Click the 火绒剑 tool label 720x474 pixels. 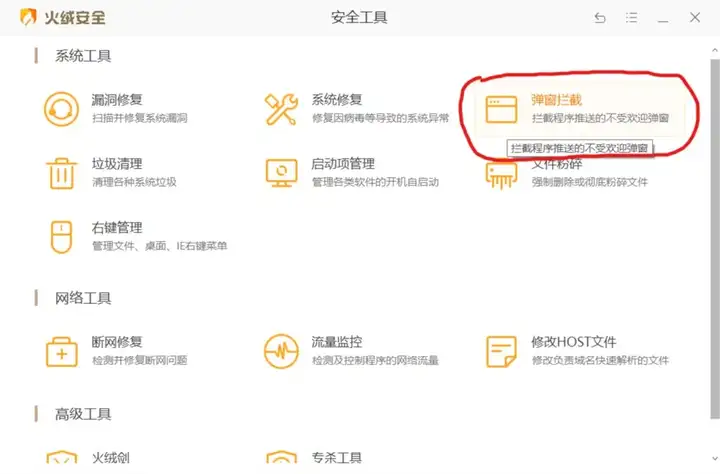(x=111, y=457)
